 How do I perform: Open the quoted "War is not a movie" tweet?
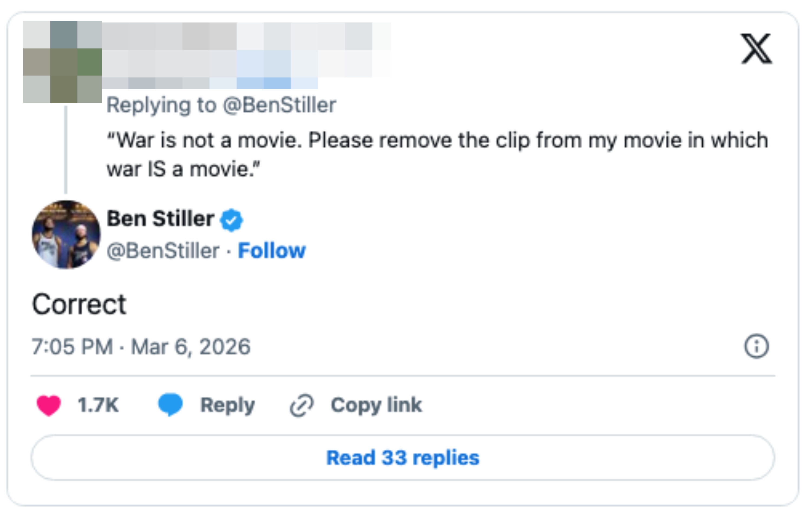437,154
